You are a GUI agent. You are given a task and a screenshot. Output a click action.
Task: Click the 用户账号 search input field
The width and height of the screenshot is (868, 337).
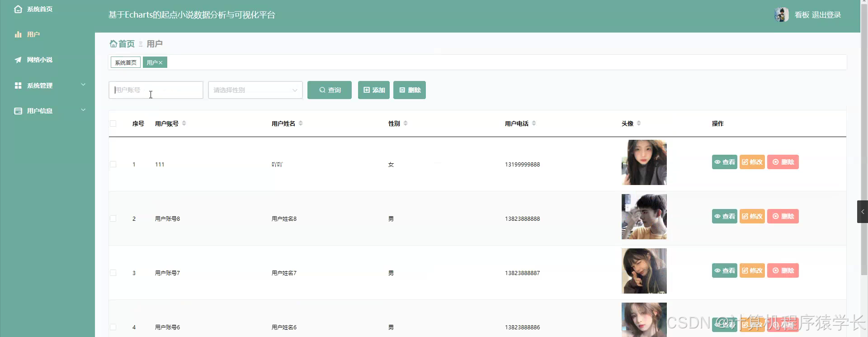point(156,90)
